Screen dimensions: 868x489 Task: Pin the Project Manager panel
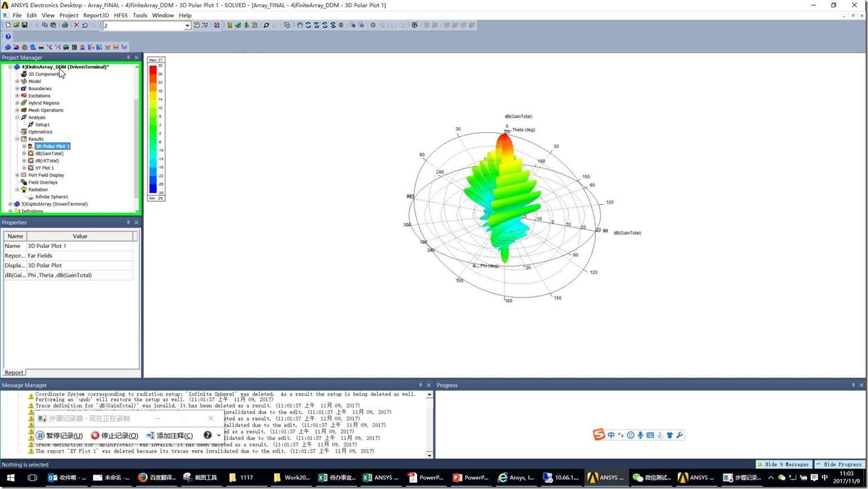tap(128, 57)
